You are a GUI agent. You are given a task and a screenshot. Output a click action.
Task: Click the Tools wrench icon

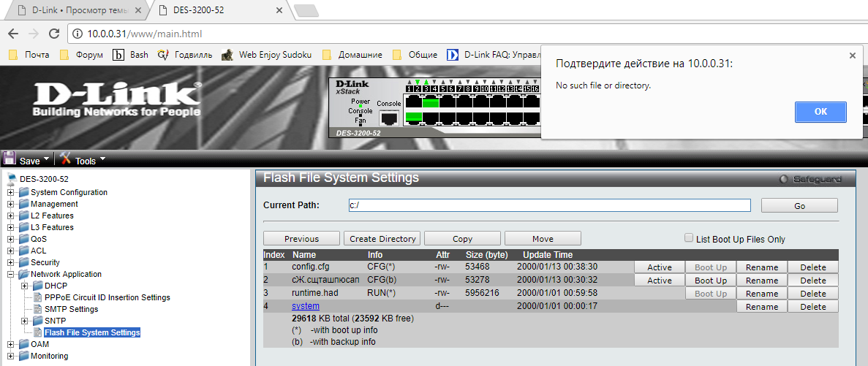65,159
